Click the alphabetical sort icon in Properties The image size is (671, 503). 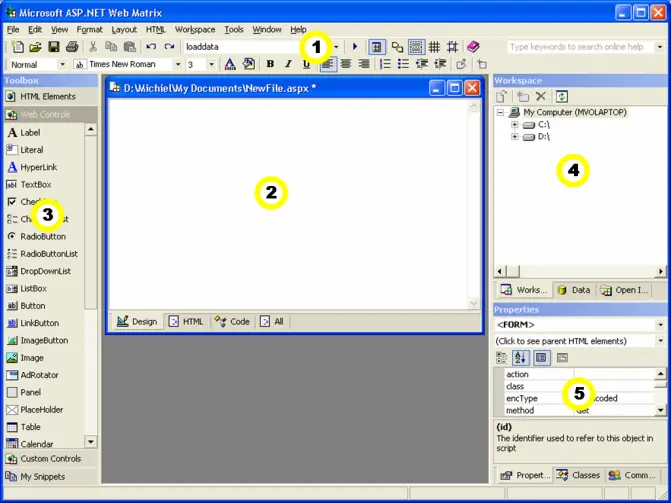521,357
